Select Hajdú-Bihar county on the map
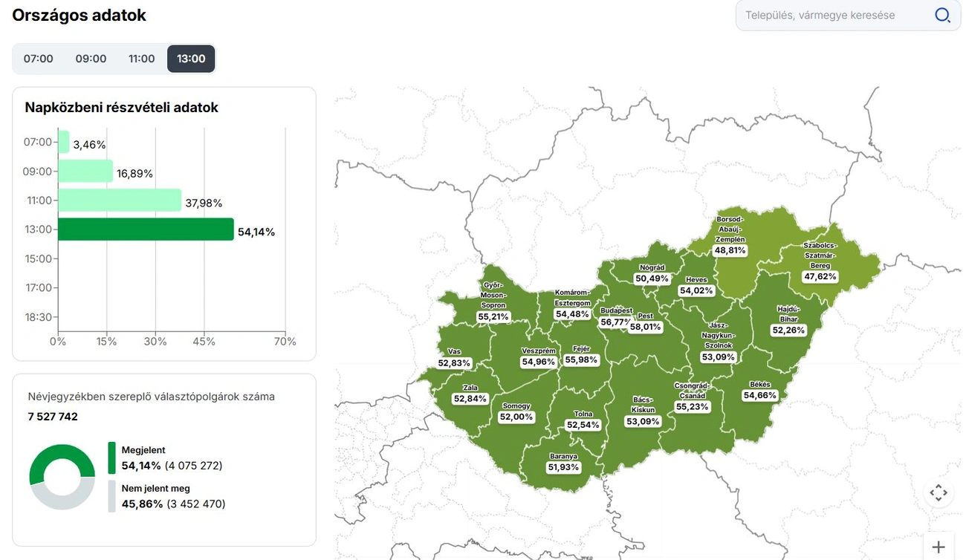966x560 pixels. pos(788,319)
